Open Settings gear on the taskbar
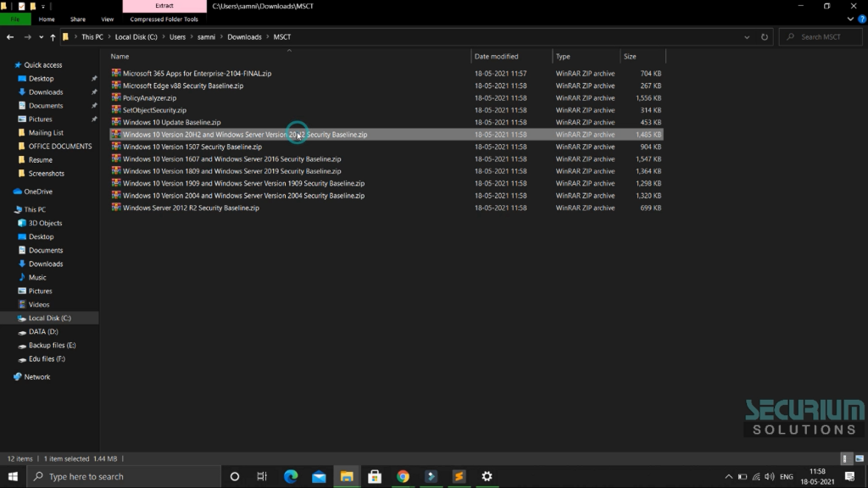 click(487, 476)
